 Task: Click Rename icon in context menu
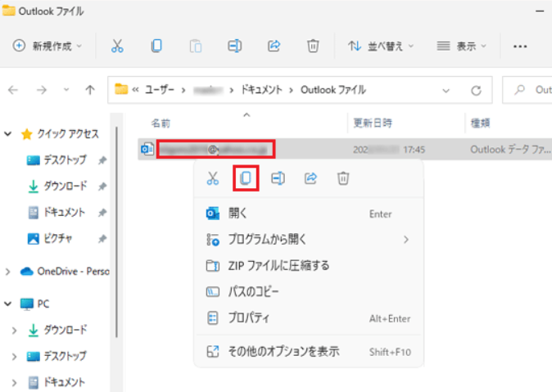click(x=278, y=178)
